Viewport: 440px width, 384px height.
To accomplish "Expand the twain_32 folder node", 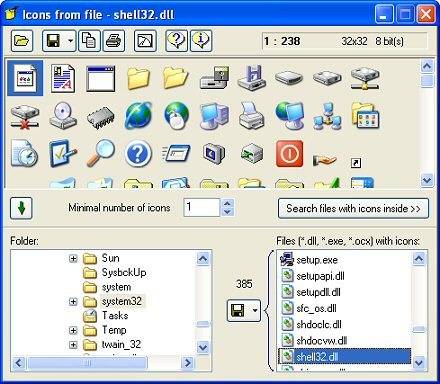I will coord(73,345).
